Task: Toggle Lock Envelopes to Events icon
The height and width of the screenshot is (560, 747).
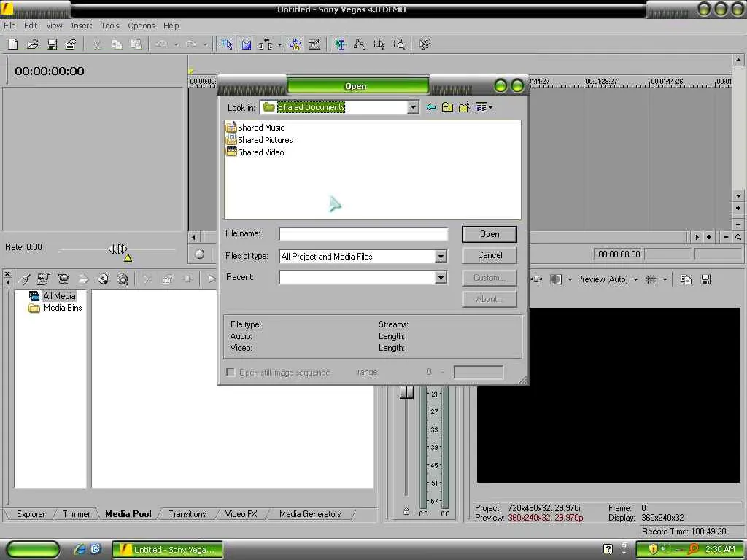Action: coord(295,44)
